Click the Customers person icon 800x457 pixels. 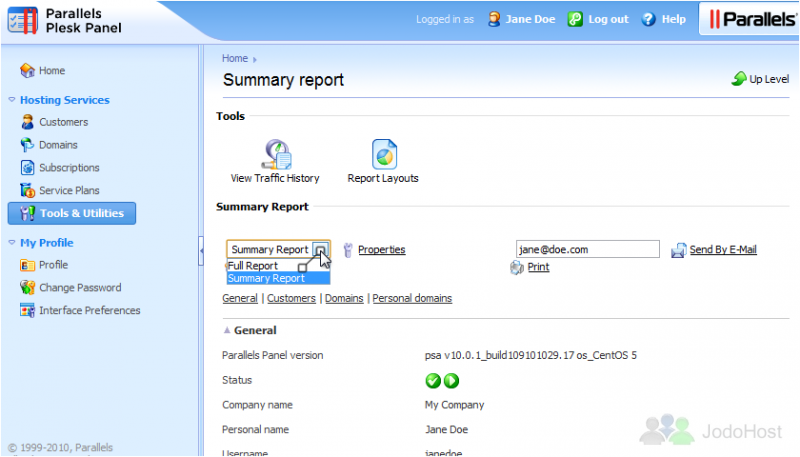[x=27, y=122]
